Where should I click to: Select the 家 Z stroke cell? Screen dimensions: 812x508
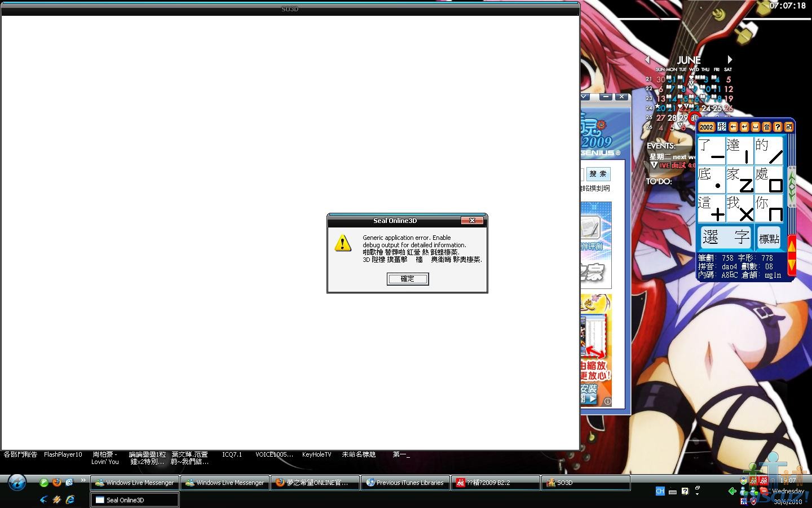pyautogui.click(x=740, y=179)
